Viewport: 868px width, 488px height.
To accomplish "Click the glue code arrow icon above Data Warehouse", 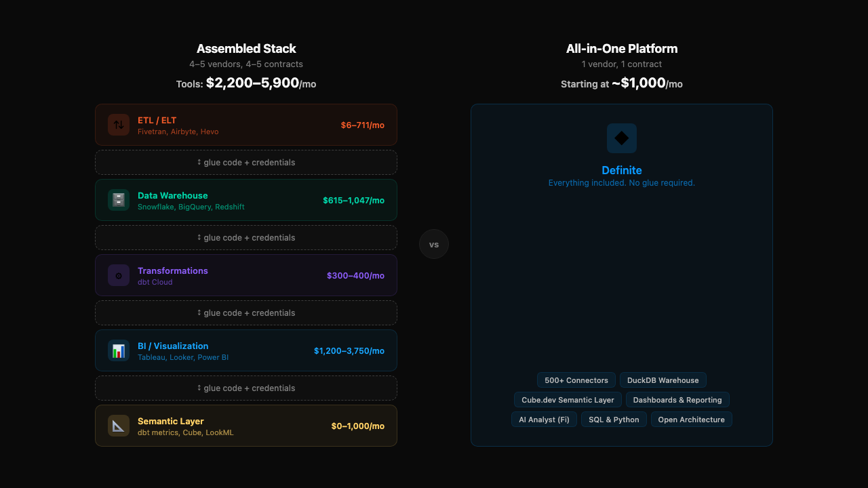I will [198, 237].
